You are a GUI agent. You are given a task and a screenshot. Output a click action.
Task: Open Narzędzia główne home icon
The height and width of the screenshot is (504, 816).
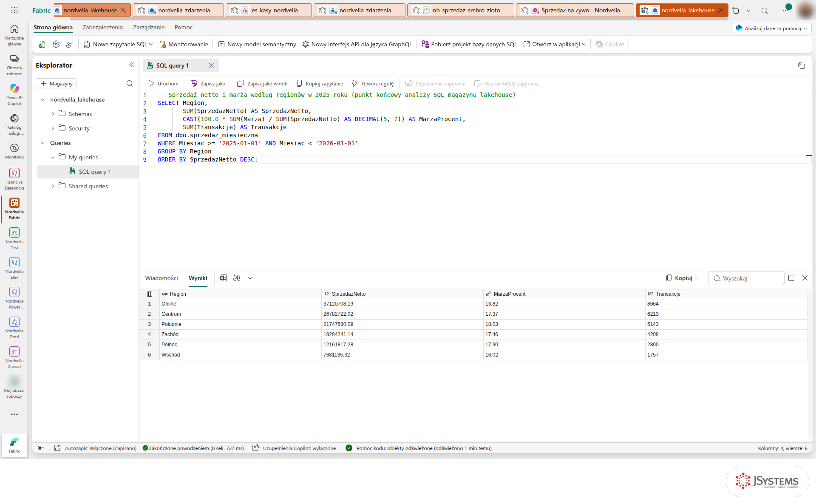(x=14, y=34)
